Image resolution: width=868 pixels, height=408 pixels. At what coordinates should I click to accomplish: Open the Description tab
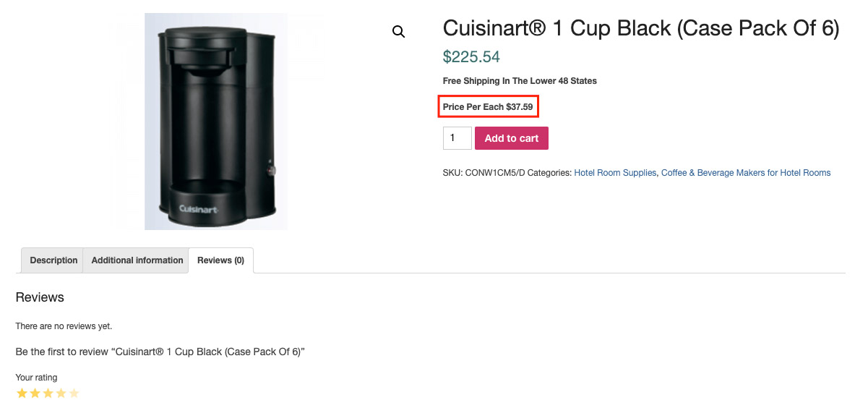pyautogui.click(x=53, y=260)
